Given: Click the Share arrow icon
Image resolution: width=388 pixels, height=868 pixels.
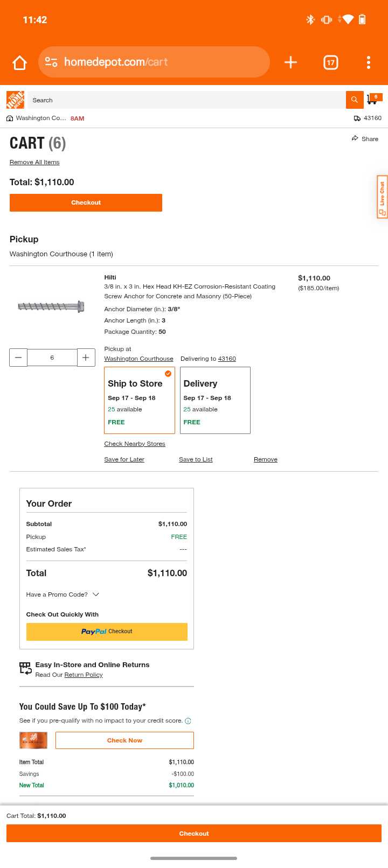Looking at the screenshot, I should coord(355,138).
